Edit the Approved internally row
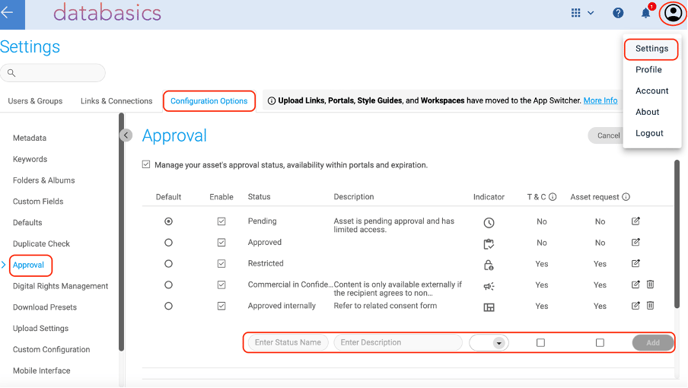Image resolution: width=688 pixels, height=388 pixels. click(635, 305)
